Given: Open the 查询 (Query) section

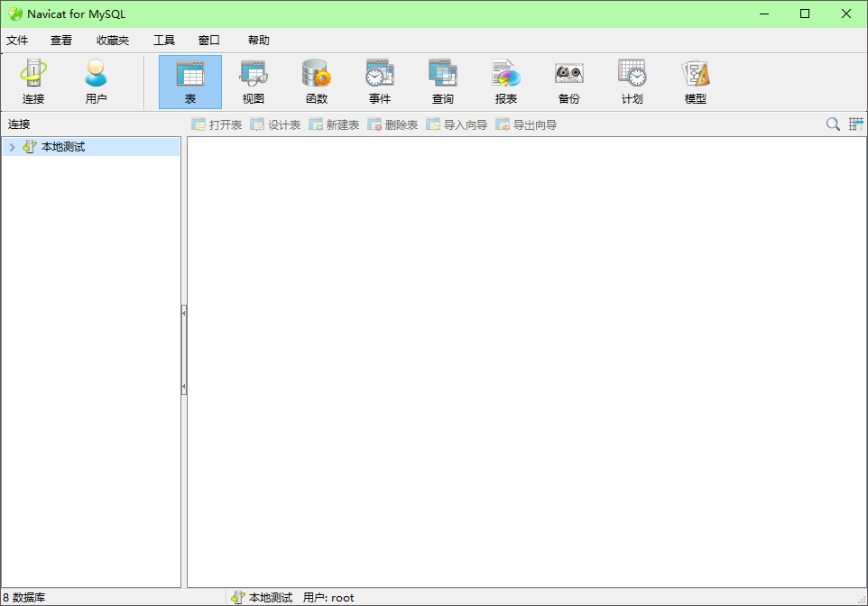Looking at the screenshot, I should (443, 82).
